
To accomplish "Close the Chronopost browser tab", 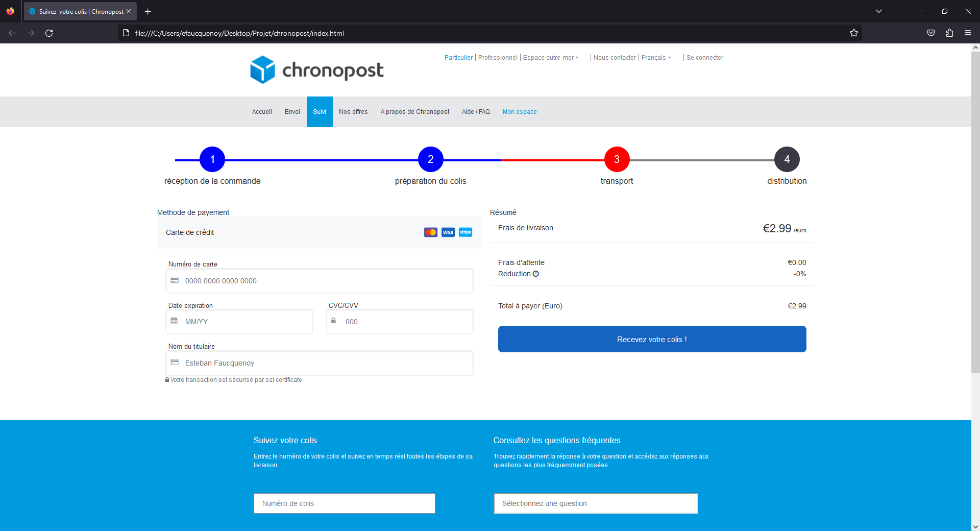I will pyautogui.click(x=129, y=11).
